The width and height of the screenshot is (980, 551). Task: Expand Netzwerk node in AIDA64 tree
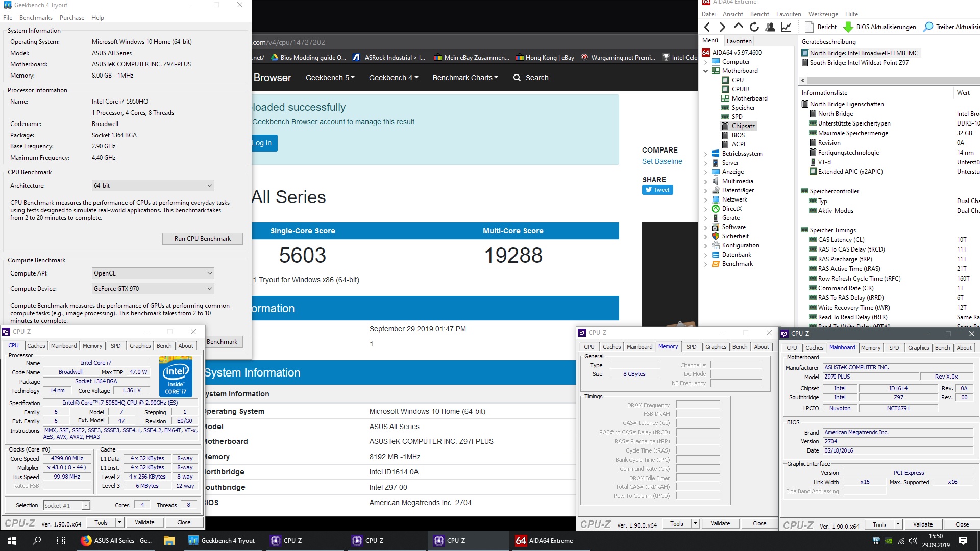pyautogui.click(x=705, y=199)
